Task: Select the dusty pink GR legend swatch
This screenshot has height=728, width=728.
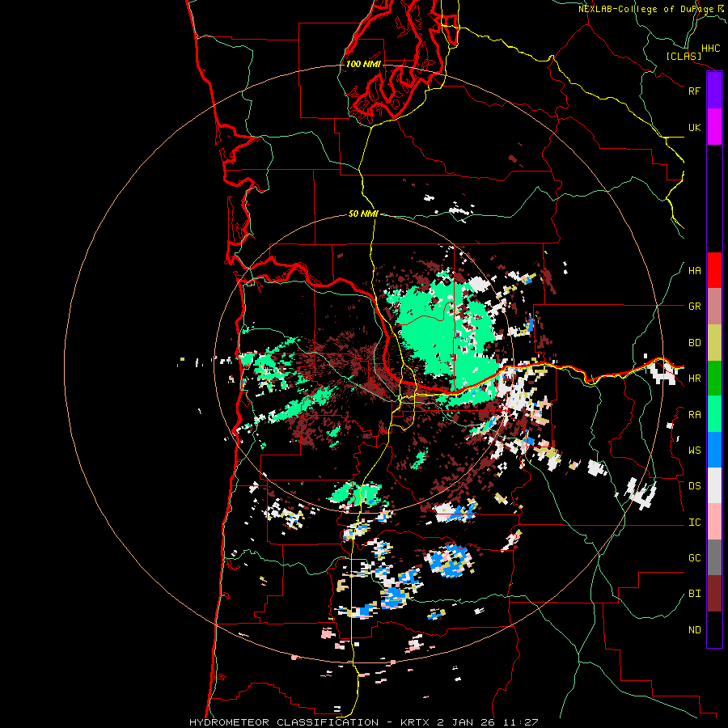Action: pyautogui.click(x=714, y=307)
